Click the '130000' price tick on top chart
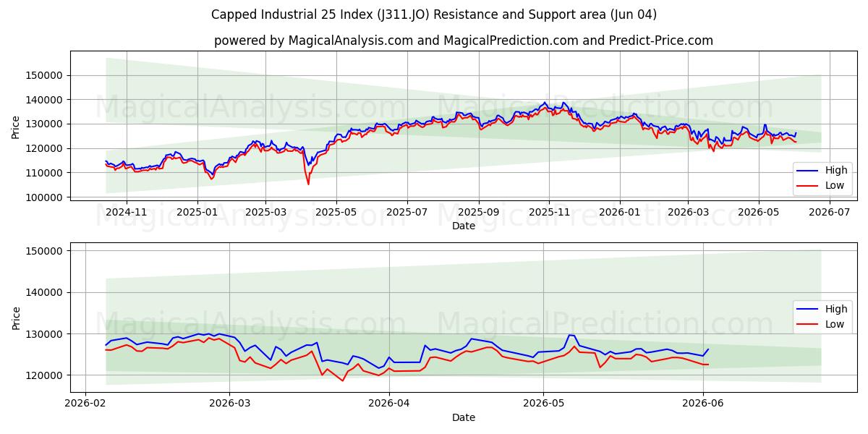868x434 pixels. 45,124
